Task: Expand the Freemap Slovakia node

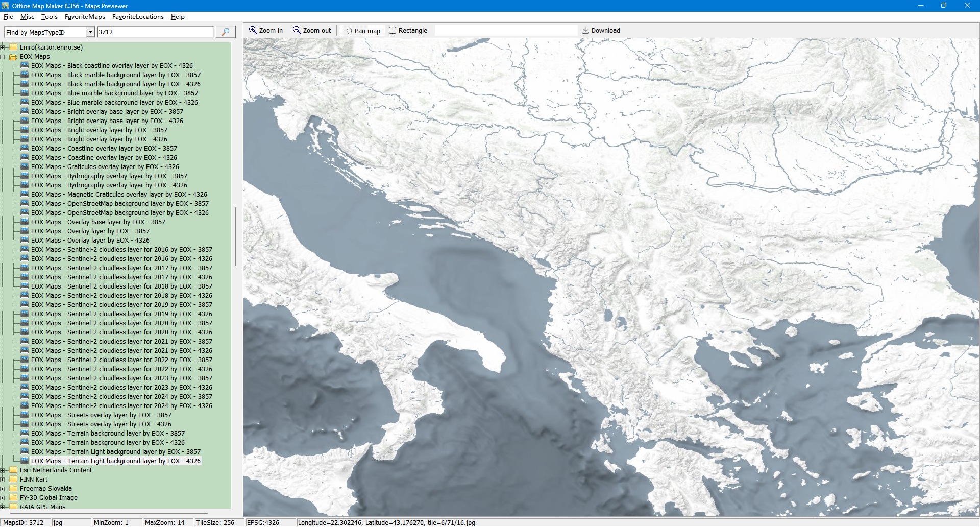Action: point(3,489)
